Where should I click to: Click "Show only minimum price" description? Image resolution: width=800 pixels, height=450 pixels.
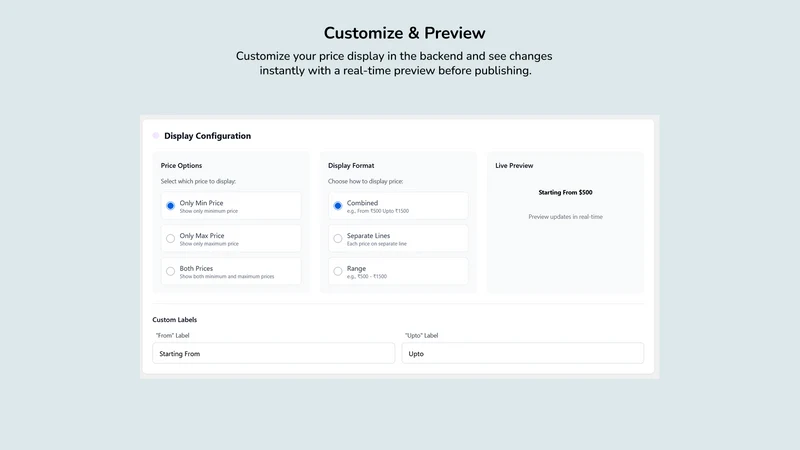tap(209, 211)
